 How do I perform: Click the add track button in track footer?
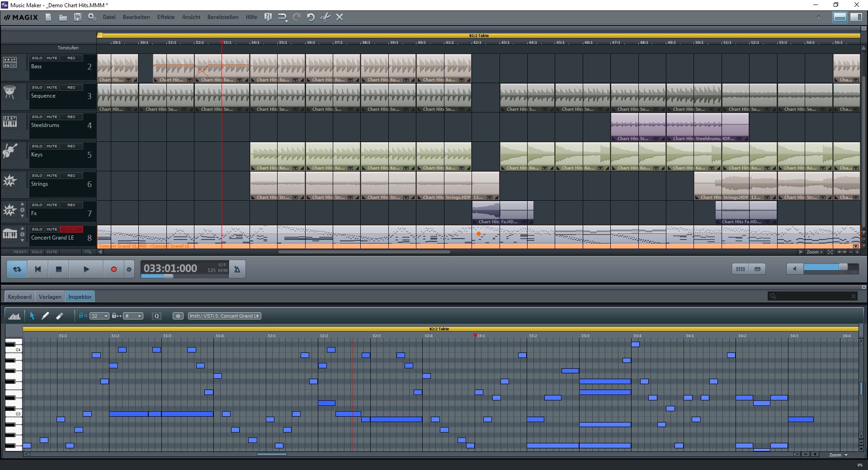88,252
